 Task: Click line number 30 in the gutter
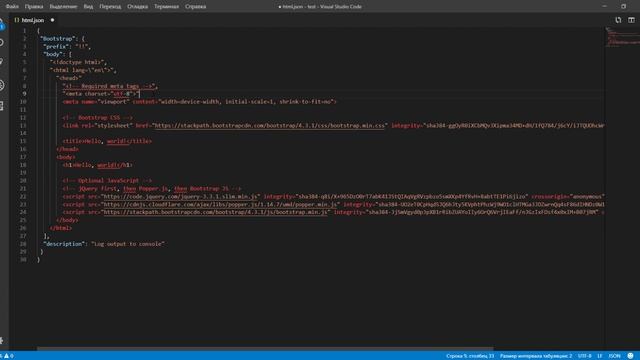tap(23, 260)
